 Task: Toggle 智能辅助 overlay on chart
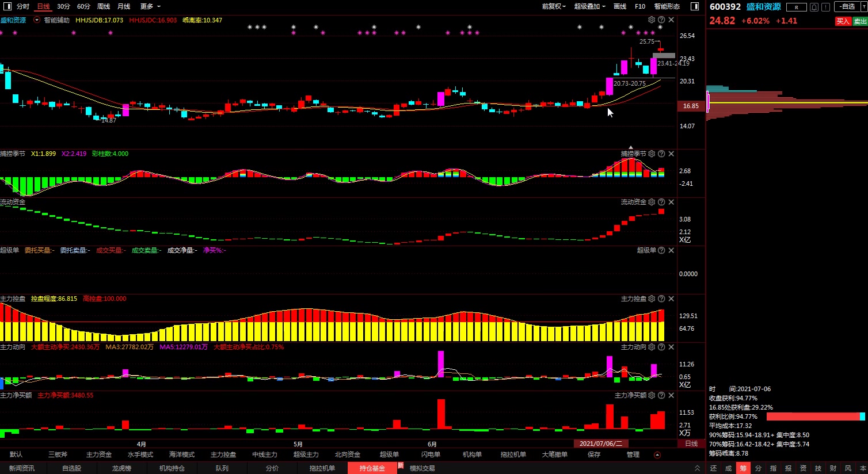pyautogui.click(x=56, y=20)
